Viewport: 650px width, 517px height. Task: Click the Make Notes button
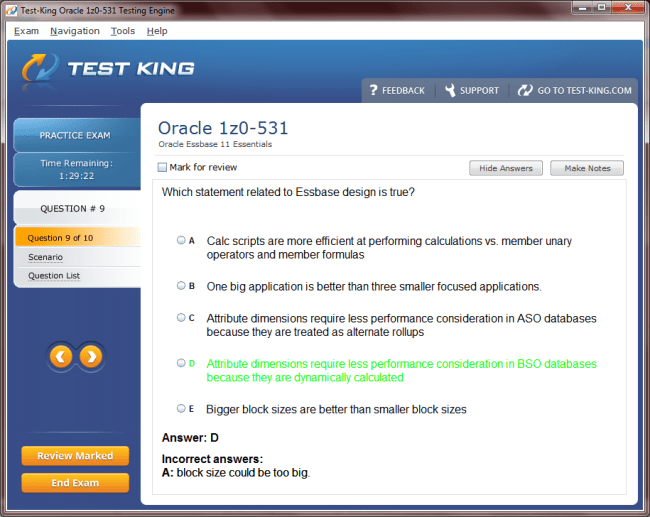pyautogui.click(x=587, y=168)
